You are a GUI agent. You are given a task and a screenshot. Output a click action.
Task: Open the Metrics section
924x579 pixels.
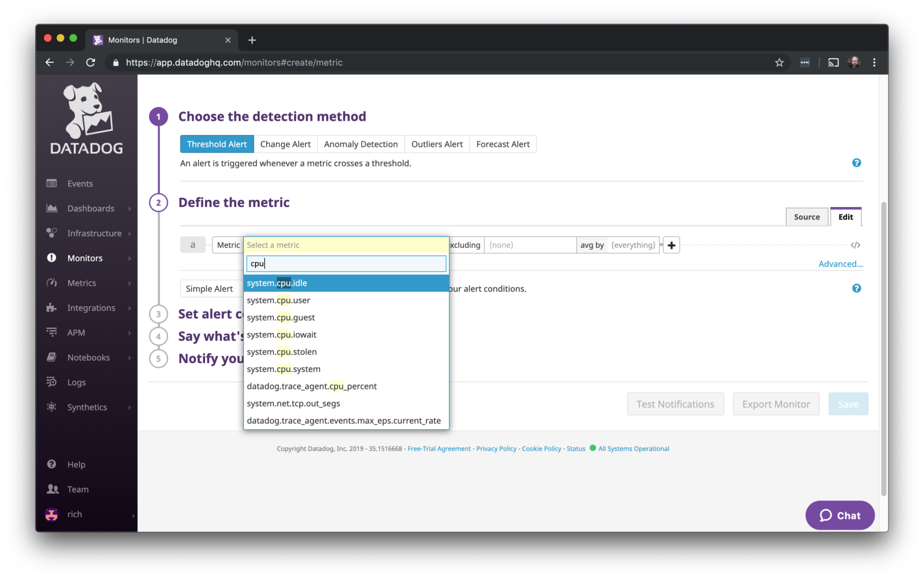point(82,282)
